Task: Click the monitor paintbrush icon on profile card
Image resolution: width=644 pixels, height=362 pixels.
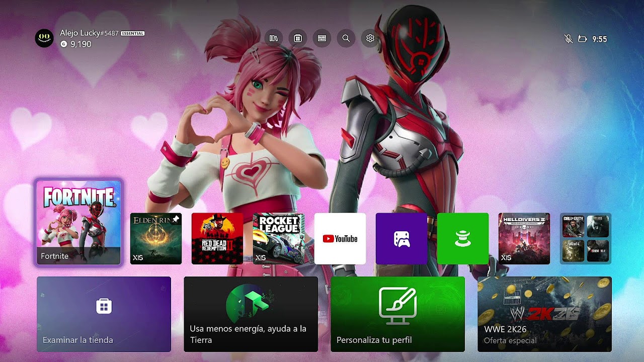Action: point(397,306)
